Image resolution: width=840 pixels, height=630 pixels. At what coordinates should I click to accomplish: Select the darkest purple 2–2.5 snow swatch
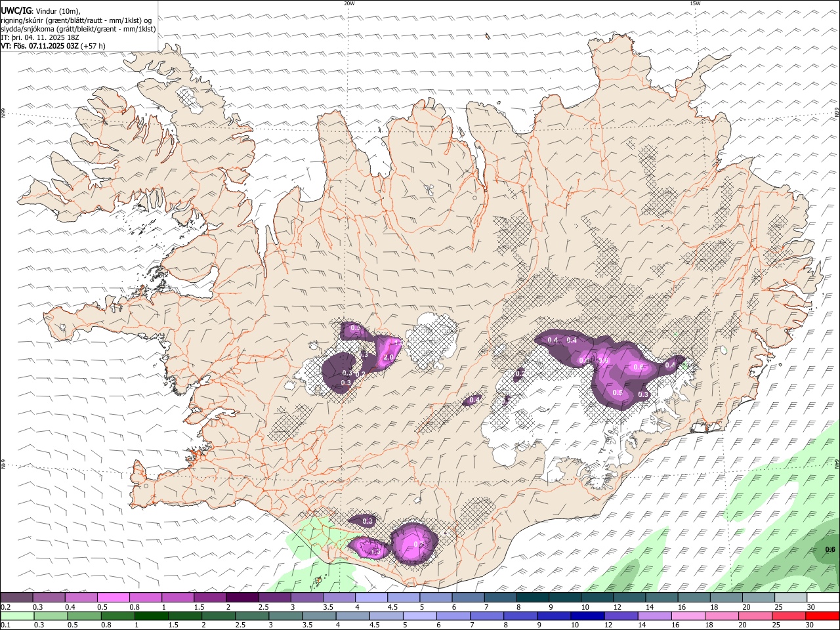click(241, 597)
